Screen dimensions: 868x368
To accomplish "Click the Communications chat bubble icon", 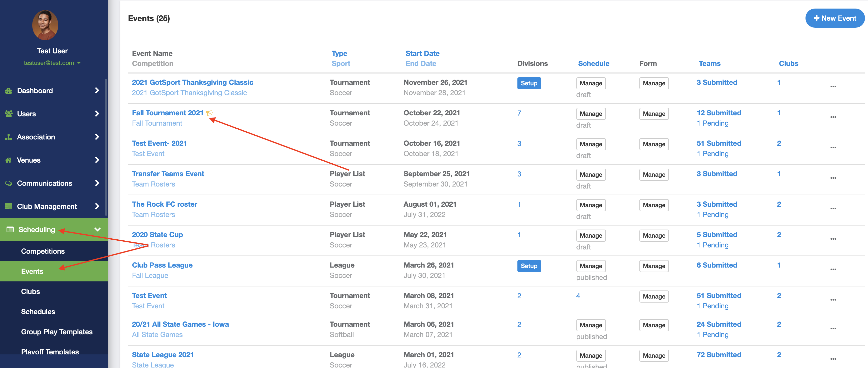I will click(x=9, y=183).
